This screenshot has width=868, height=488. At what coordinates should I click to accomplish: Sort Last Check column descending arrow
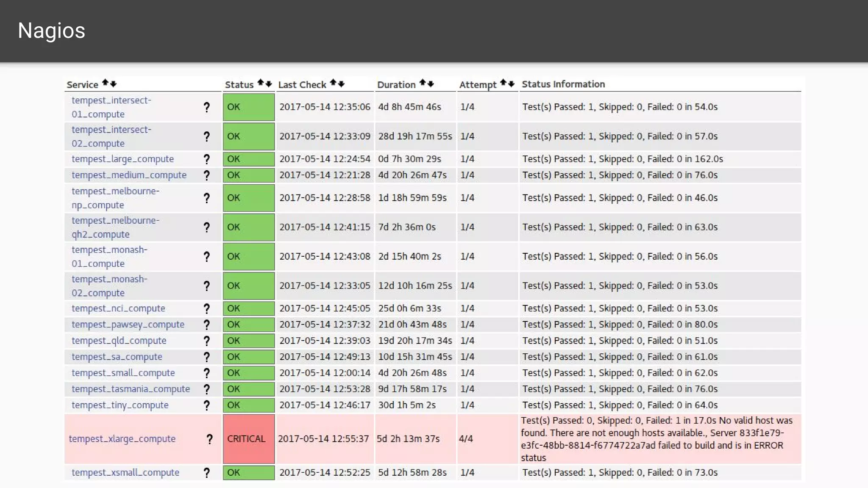click(x=341, y=84)
